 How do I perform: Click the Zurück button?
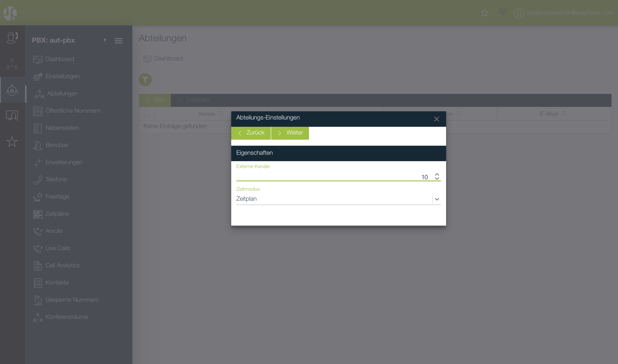point(251,133)
